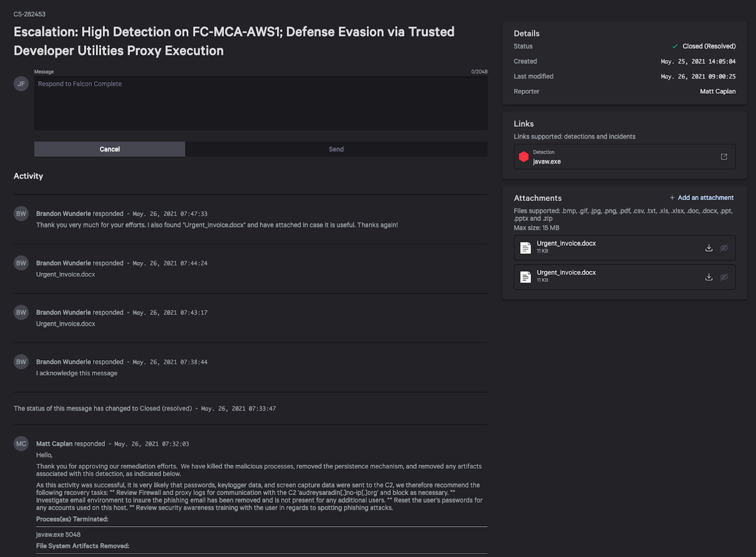Download the first Urgent_invoice.docx attachment

pyautogui.click(x=709, y=248)
